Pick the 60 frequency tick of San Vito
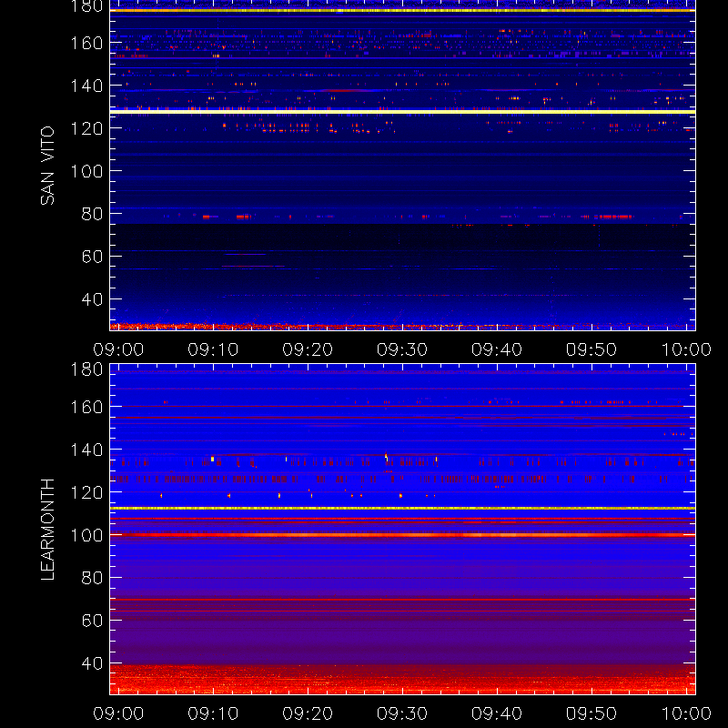The width and height of the screenshot is (728, 728). (x=93, y=257)
